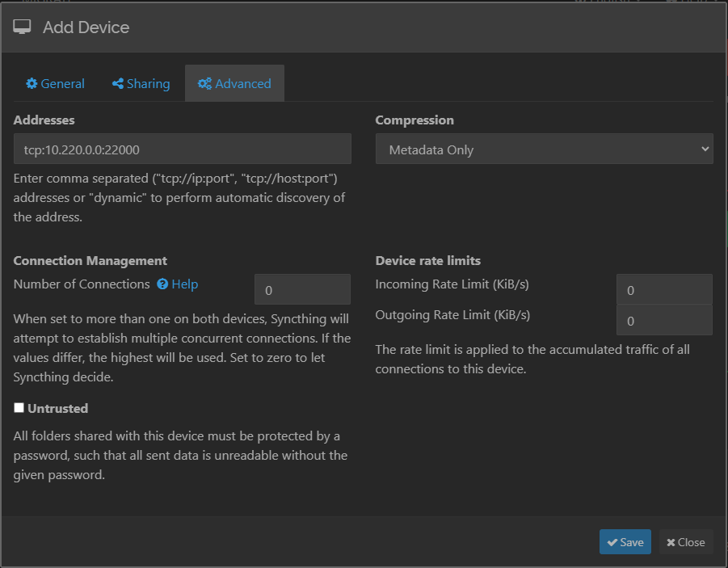This screenshot has height=568, width=728.
Task: Open the Number of Connections Help link
Action: tap(184, 284)
